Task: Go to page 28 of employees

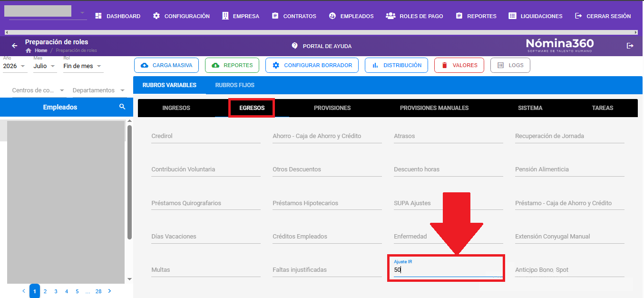Action: coord(98,291)
